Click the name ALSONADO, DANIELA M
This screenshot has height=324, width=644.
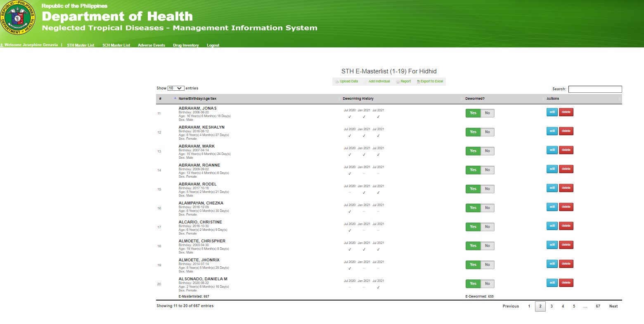point(203,279)
